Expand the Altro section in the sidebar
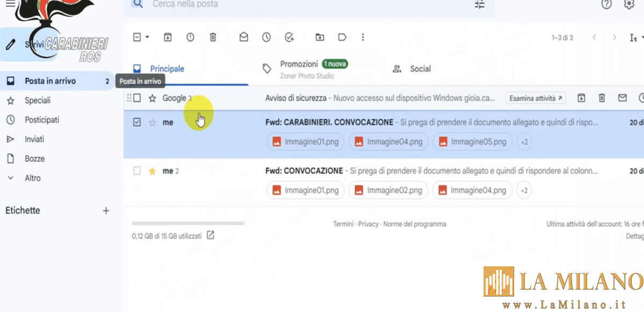Screen dimensions: 644x312 click(x=32, y=178)
